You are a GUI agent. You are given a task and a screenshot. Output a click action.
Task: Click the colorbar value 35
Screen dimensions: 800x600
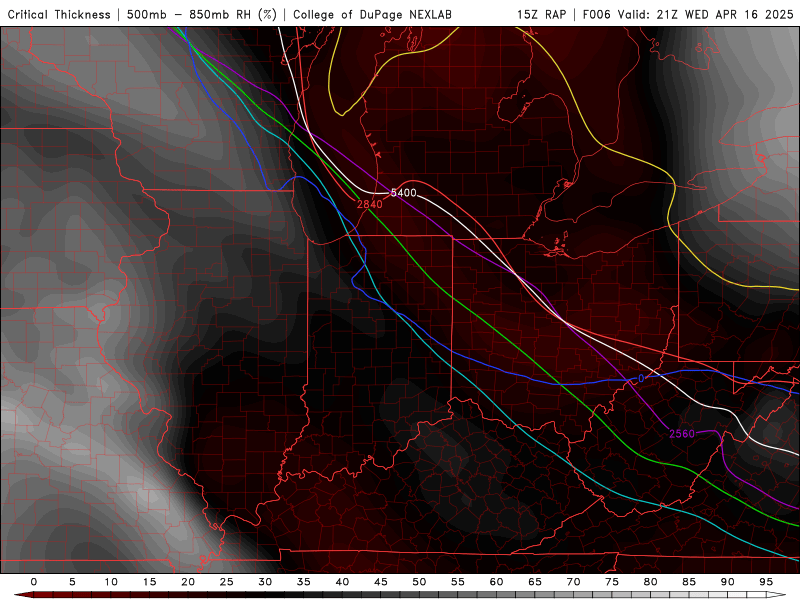pos(304,582)
